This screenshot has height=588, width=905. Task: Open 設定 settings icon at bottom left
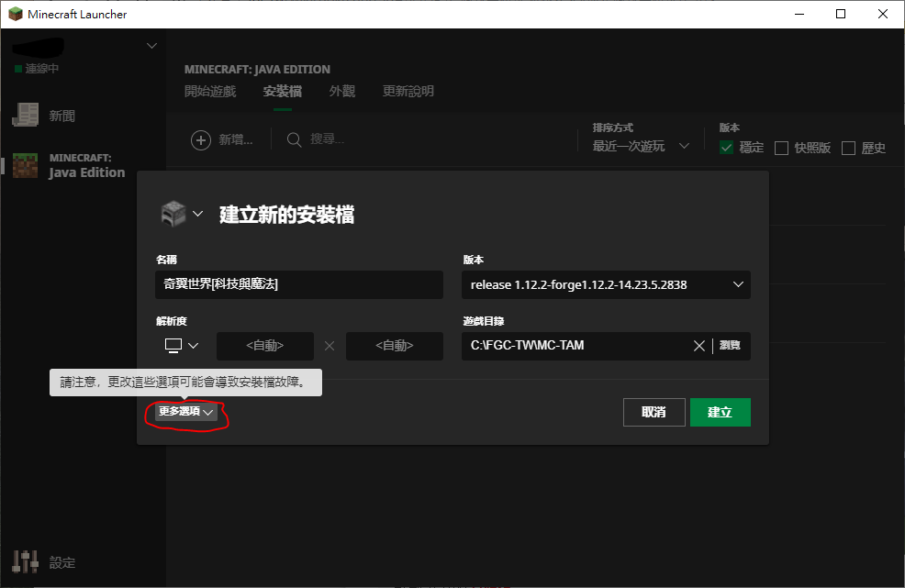[25, 562]
